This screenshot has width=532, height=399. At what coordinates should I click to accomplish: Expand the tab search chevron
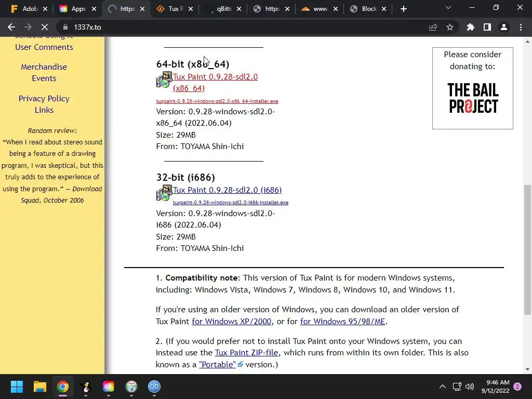tap(448, 7)
